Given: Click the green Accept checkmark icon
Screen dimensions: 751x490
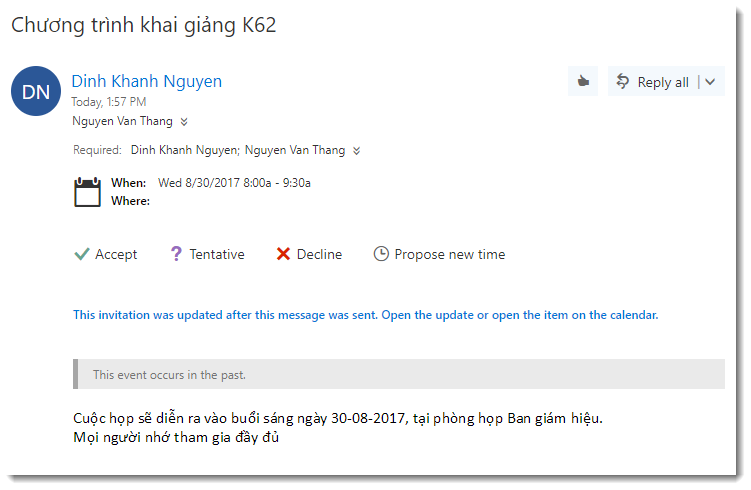Looking at the screenshot, I should [x=82, y=254].
